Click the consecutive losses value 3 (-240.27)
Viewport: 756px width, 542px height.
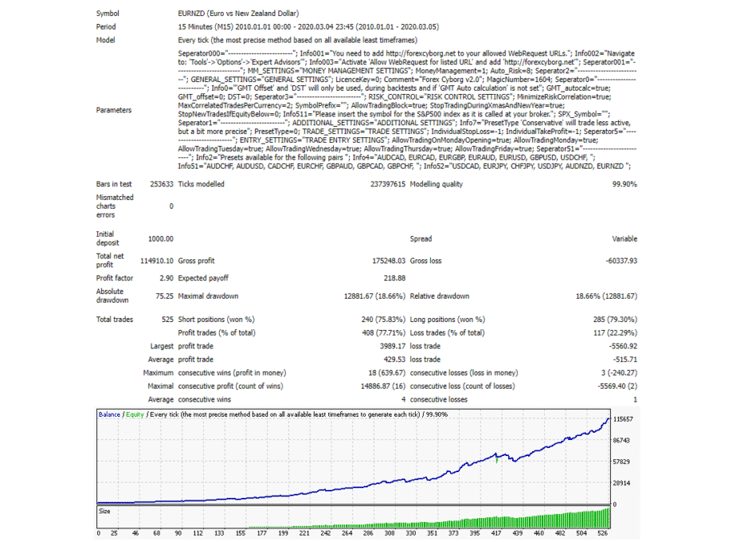(619, 373)
